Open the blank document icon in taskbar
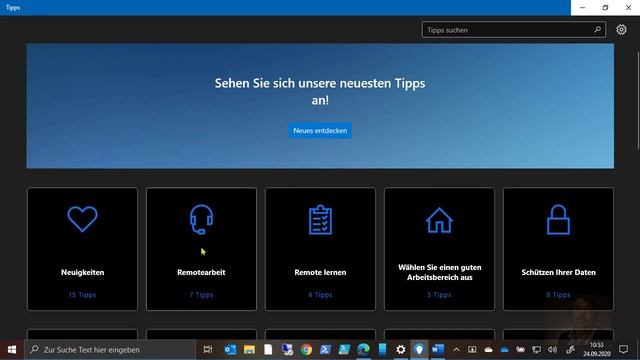 268,350
